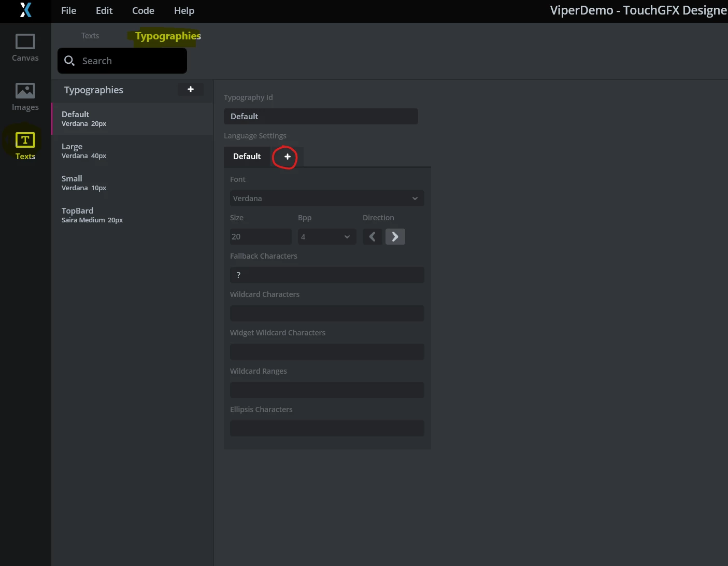Viewport: 728px width, 566px height.
Task: Open the Bpp dropdown
Action: 327,237
